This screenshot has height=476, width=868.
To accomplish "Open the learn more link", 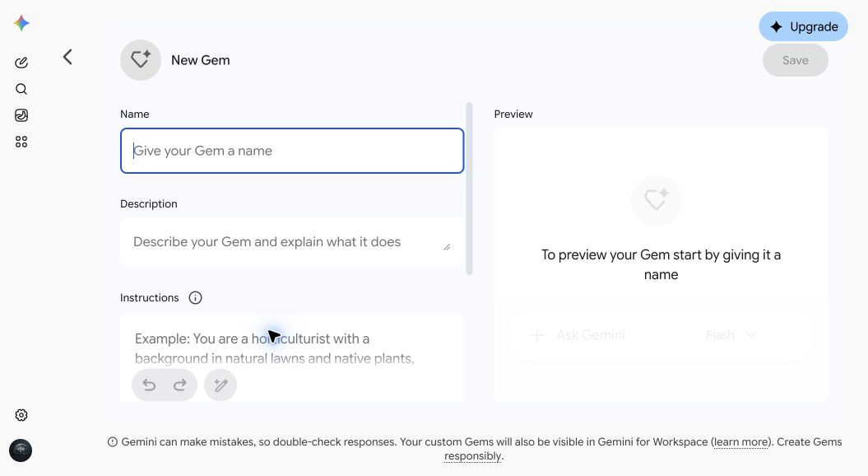I will pyautogui.click(x=740, y=441).
